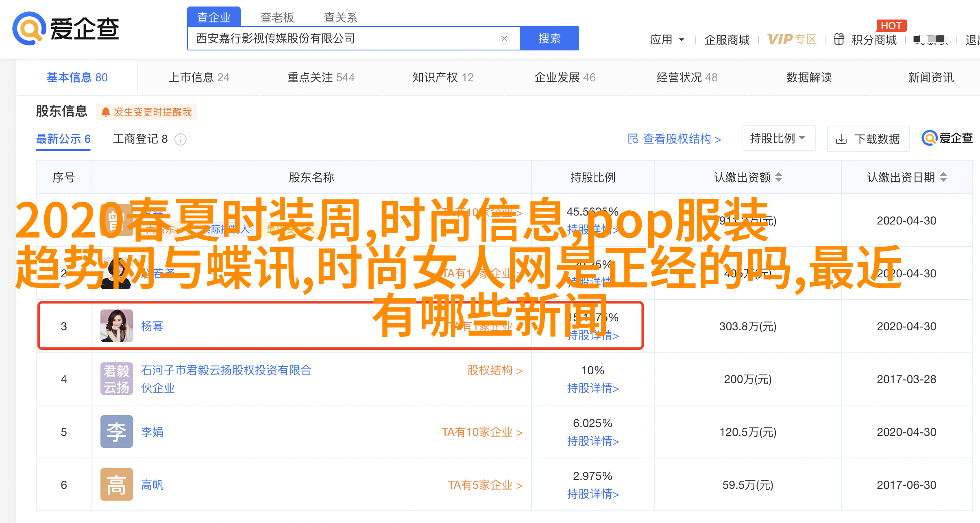This screenshot has width=980, height=523.
Task: Click the 2017-03-28 date cell
Action: [906, 379]
